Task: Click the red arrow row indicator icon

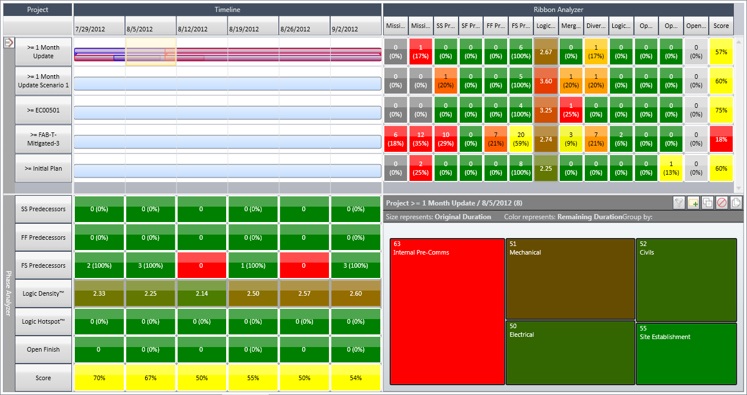Action: pyautogui.click(x=9, y=42)
